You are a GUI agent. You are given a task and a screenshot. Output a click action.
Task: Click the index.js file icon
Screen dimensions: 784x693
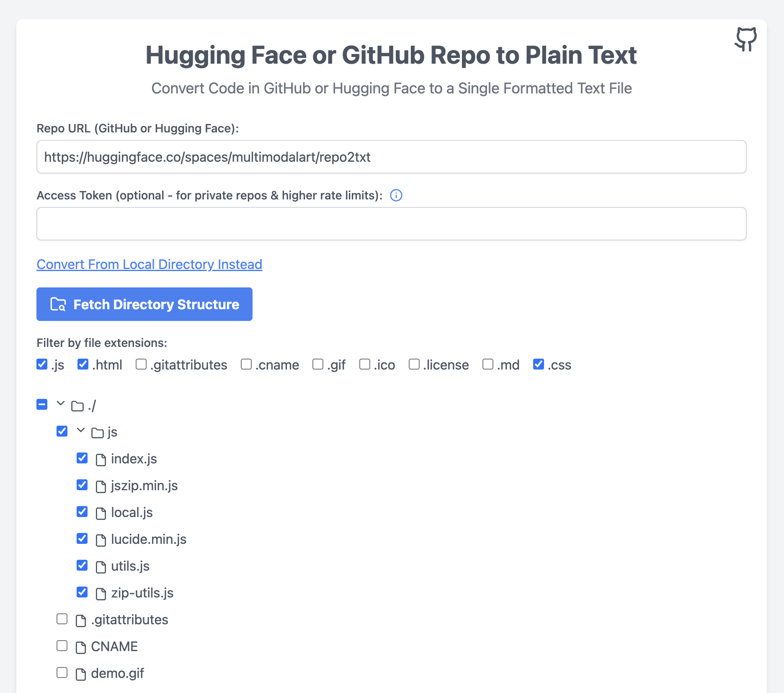pos(101,460)
